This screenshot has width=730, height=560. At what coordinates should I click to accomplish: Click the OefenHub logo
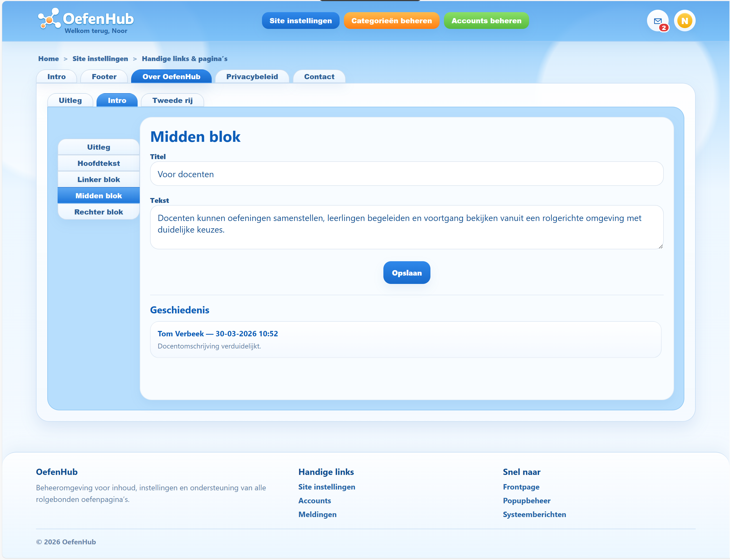coord(86,19)
